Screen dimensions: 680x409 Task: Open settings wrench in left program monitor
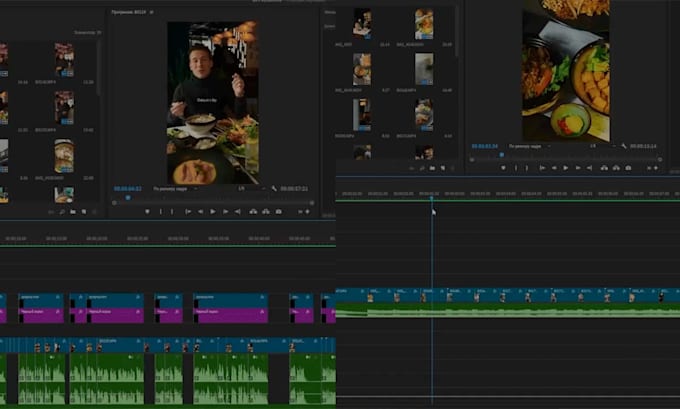(x=274, y=189)
